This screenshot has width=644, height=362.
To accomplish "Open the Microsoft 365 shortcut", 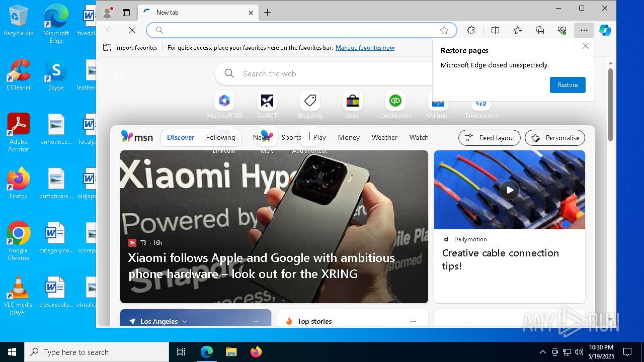I will coord(224,105).
